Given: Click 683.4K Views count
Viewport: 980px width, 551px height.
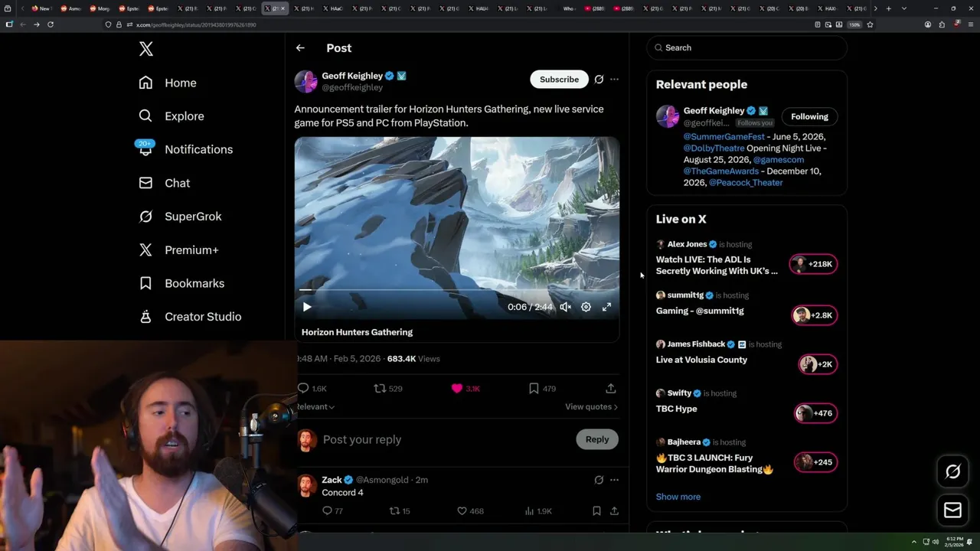Looking at the screenshot, I should click(x=413, y=359).
